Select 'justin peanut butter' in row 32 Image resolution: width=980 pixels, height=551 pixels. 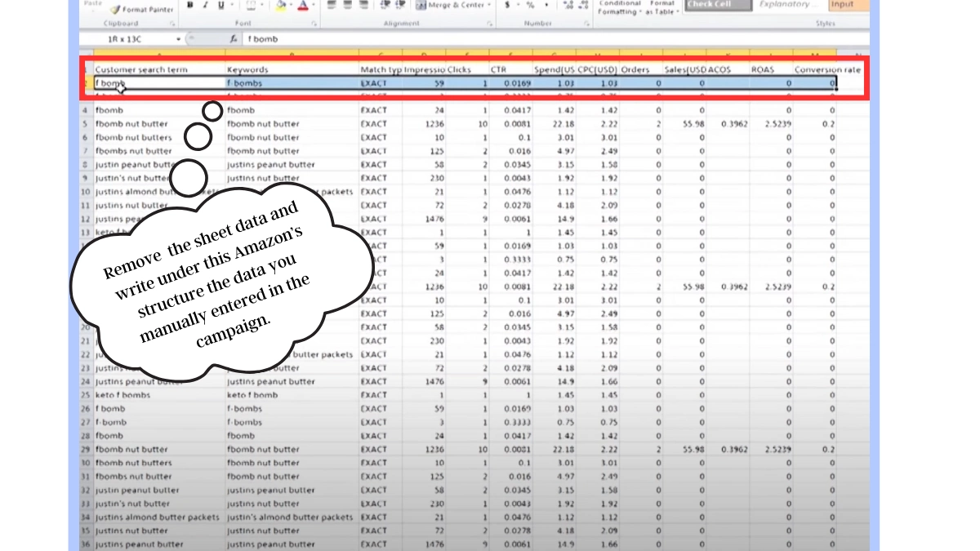click(159, 490)
